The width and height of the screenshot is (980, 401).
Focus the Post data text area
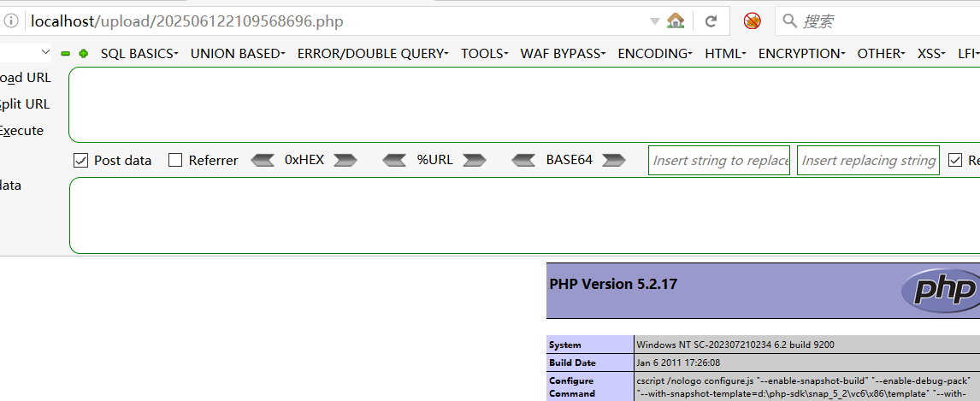point(524,215)
